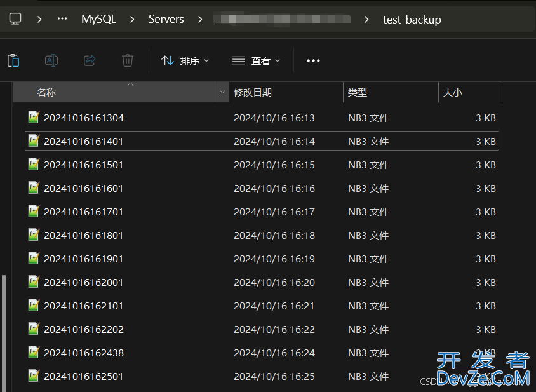The width and height of the screenshot is (536, 392).
Task: Click the This PC monitor icon in breadcrumb
Action: [15, 19]
